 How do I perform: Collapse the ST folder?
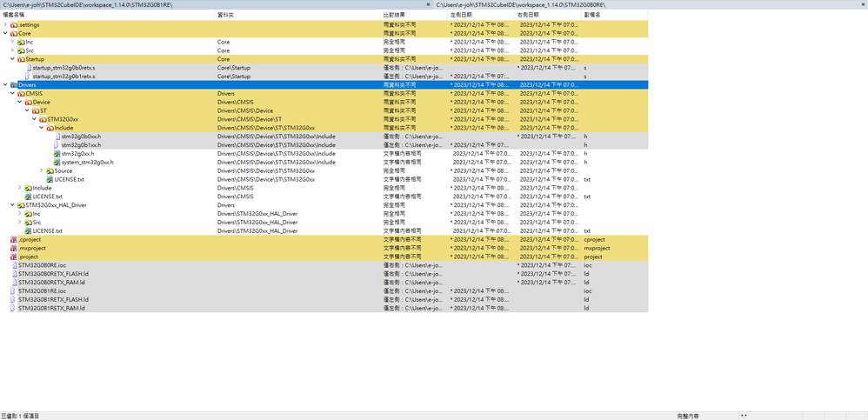pos(27,110)
